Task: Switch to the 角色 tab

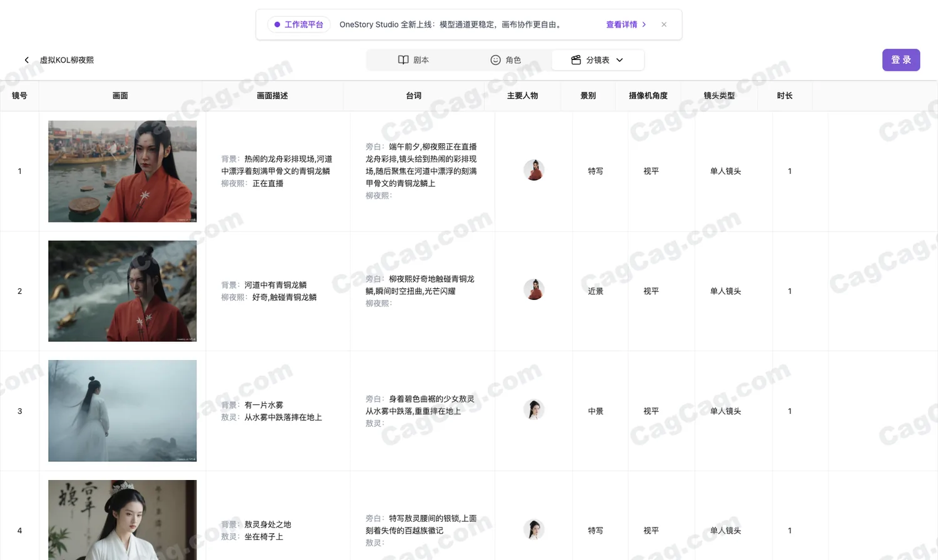Action: [505, 60]
